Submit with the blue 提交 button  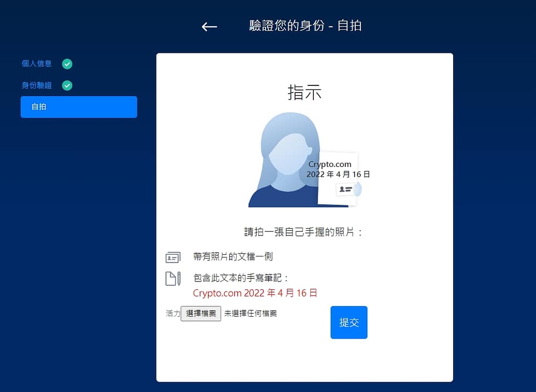coord(348,322)
